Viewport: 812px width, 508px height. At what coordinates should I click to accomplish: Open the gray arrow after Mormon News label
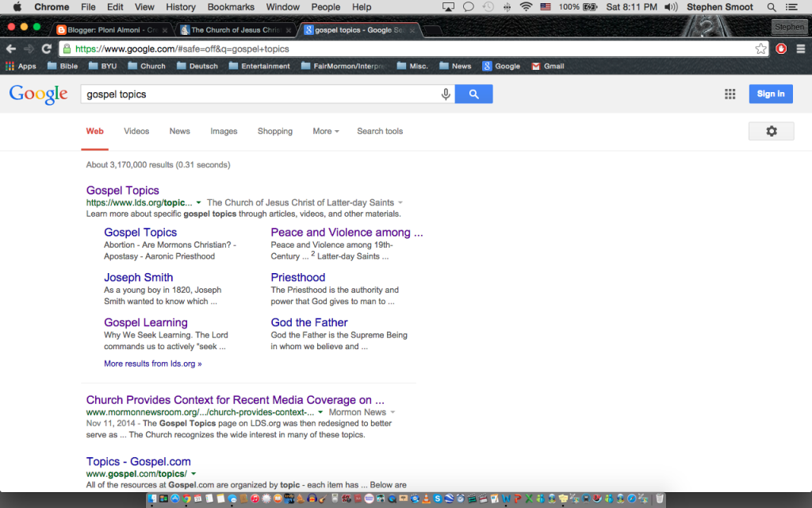pyautogui.click(x=393, y=412)
